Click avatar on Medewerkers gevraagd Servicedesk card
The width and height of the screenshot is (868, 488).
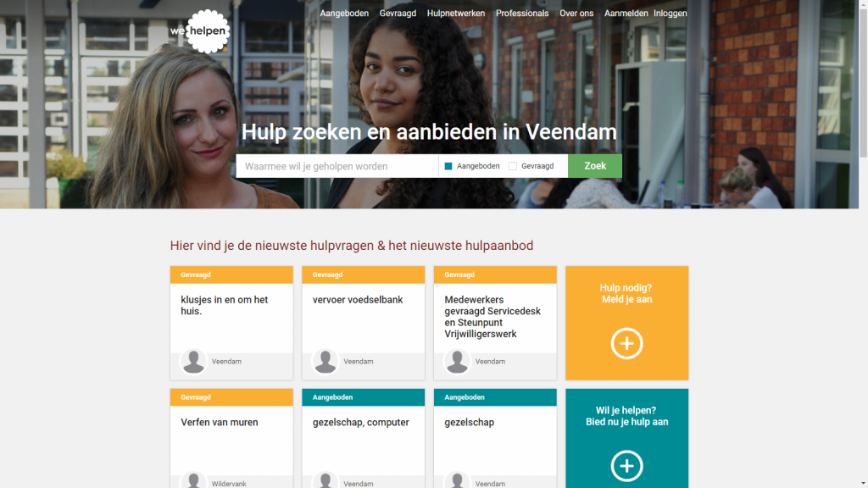(457, 361)
